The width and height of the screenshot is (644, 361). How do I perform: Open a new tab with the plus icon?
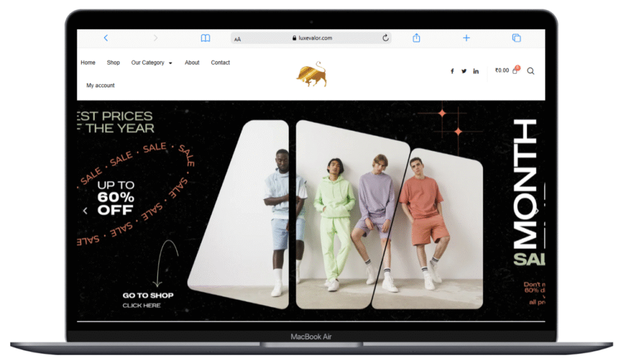point(466,38)
